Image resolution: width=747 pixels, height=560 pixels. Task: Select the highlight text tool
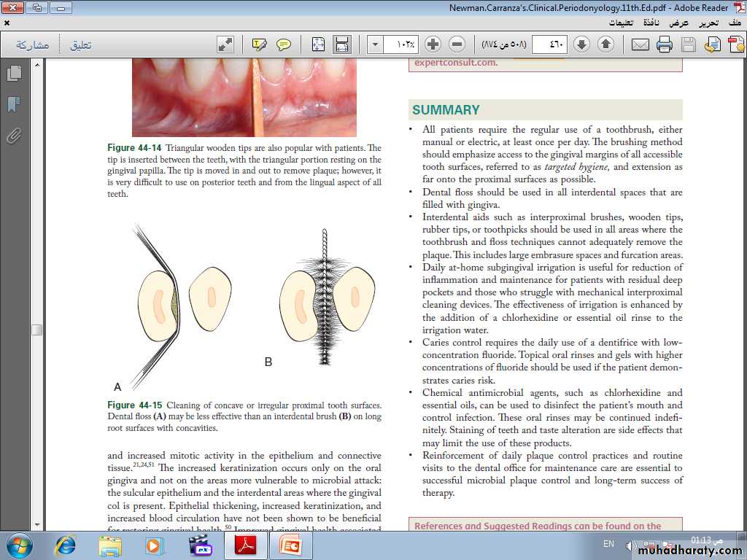click(259, 44)
